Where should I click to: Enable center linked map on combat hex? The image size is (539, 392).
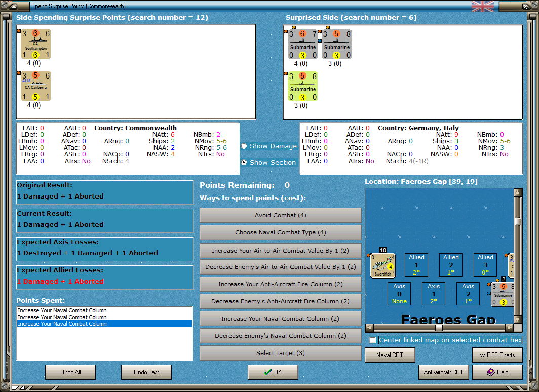[373, 340]
